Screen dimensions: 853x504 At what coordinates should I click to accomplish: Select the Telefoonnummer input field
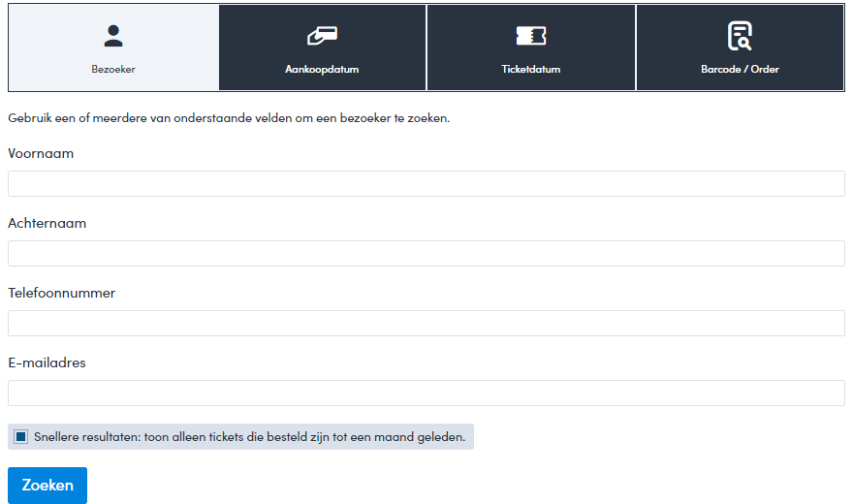[426, 324]
